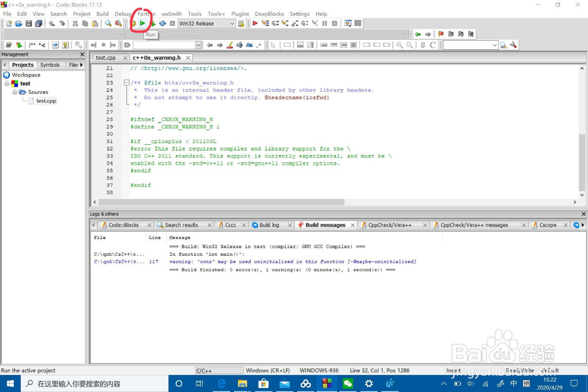Click the wrench settings icon in toolbar

pyautogui.click(x=78, y=45)
